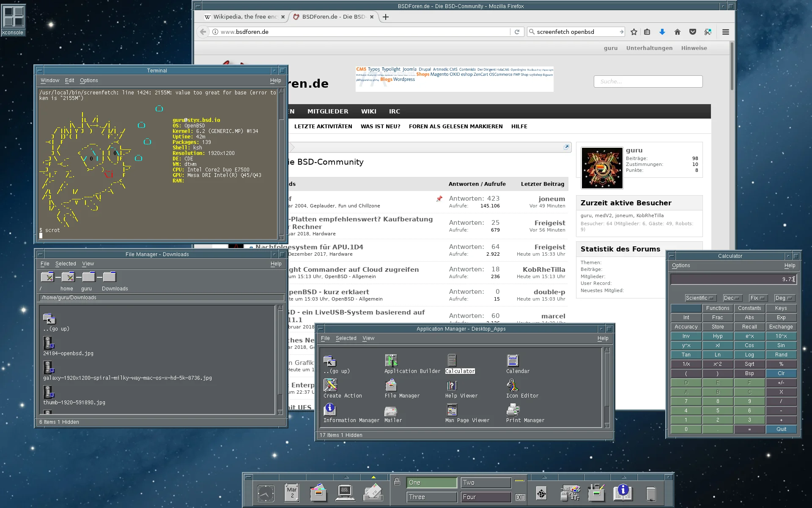Open Terminal Options menu
The width and height of the screenshot is (812, 508).
pyautogui.click(x=89, y=80)
